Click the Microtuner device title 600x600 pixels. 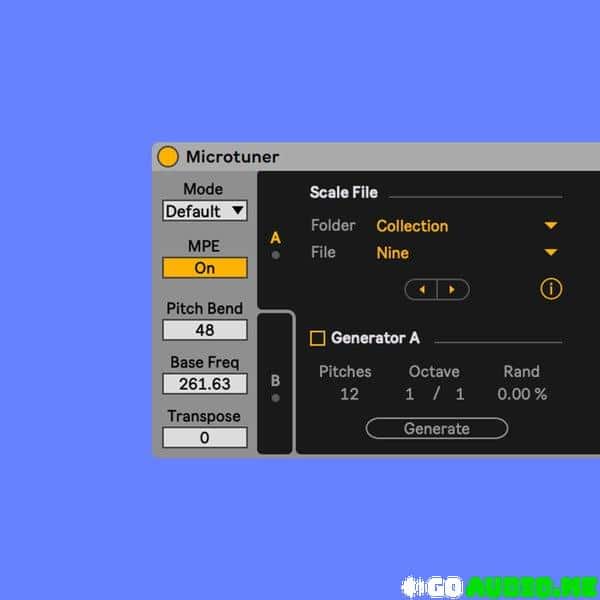233,157
